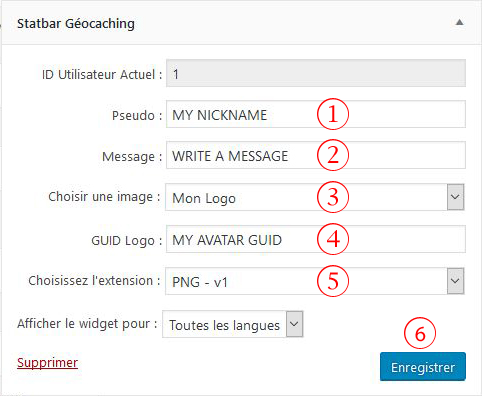Click the arrow of Mon Logo dropdown
The width and height of the screenshot is (482, 396).
455,197
